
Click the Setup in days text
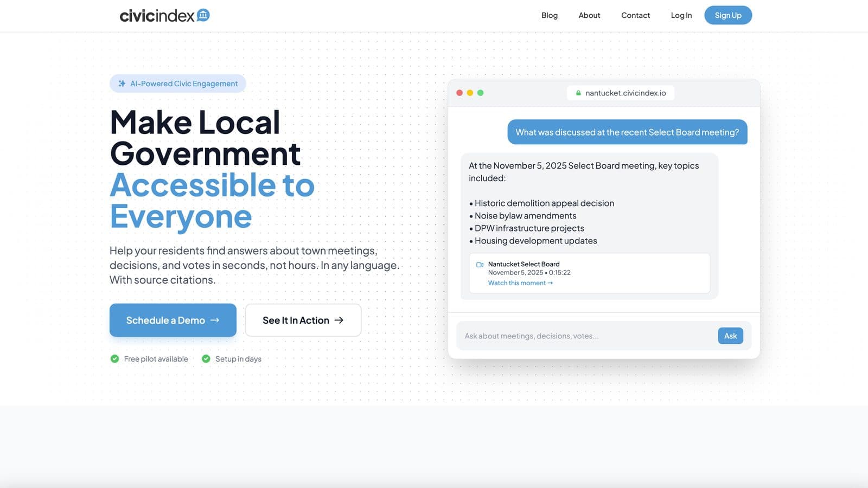pyautogui.click(x=238, y=358)
